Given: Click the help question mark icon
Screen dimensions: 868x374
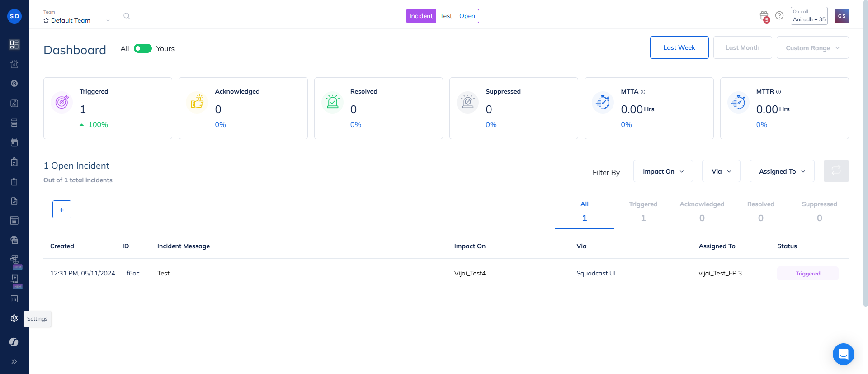Looking at the screenshot, I should click(779, 16).
